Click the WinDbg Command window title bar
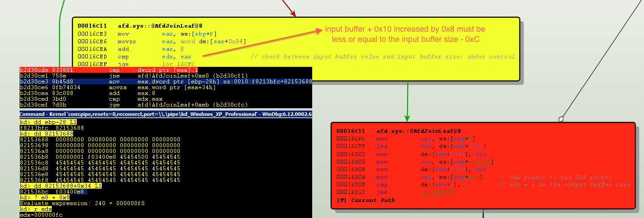 tap(166, 114)
